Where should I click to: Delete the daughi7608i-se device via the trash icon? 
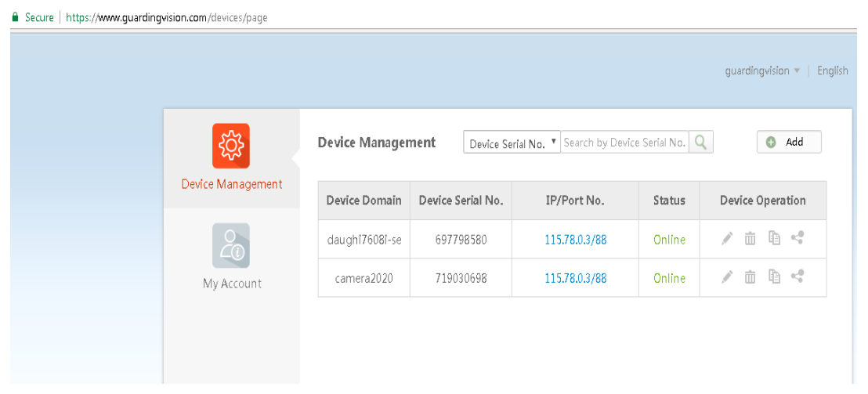pos(750,239)
